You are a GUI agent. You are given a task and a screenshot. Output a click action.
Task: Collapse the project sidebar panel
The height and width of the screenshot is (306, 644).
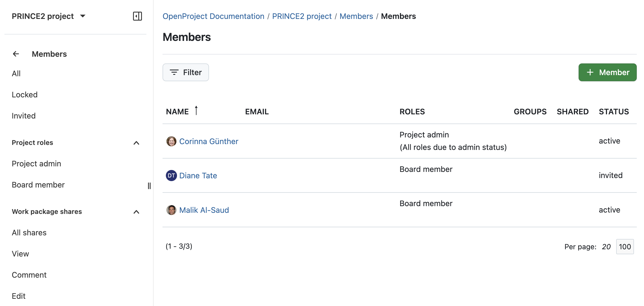tap(137, 16)
